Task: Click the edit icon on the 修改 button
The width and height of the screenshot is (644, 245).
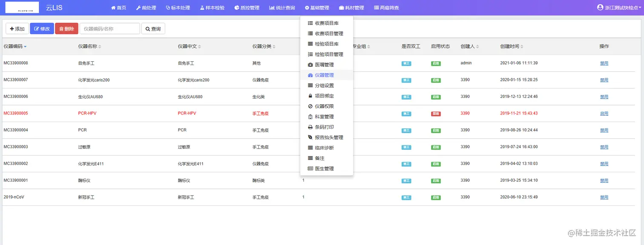Action: coord(36,28)
